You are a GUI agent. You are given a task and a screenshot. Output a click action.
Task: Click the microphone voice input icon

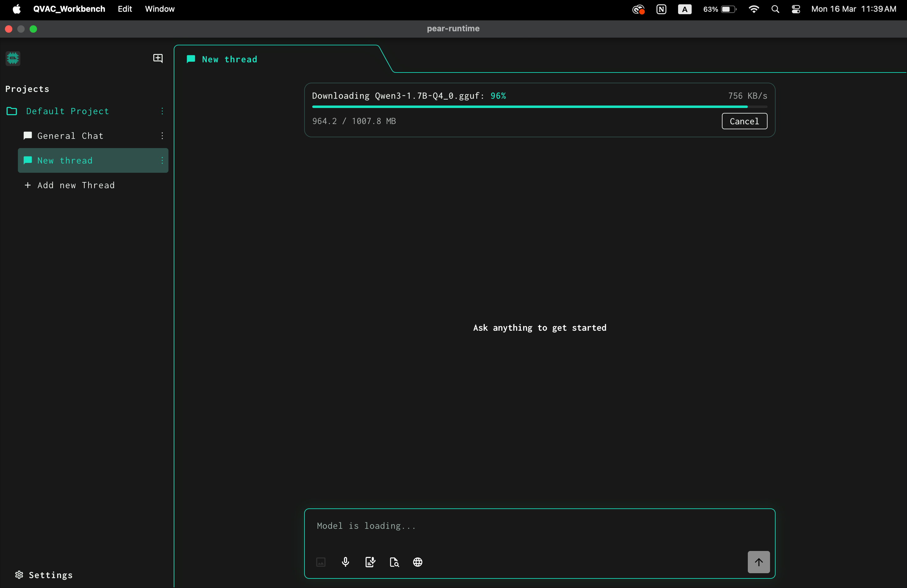click(345, 562)
